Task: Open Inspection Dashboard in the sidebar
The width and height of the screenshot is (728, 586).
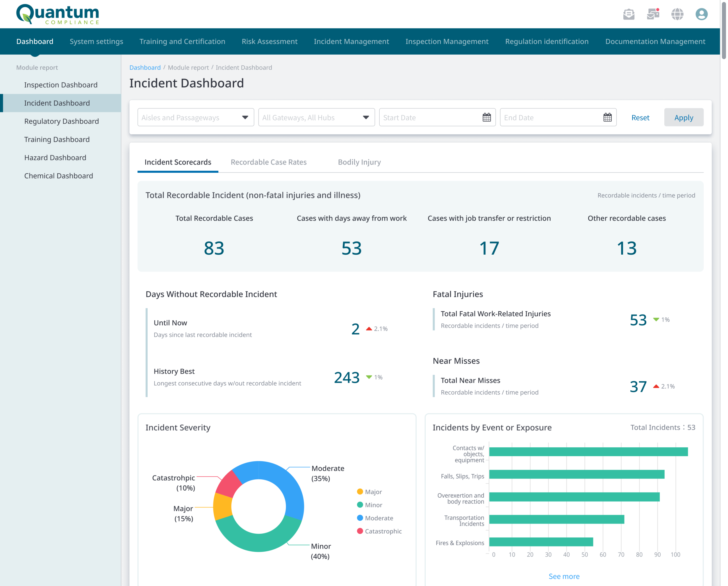Action: pyautogui.click(x=61, y=85)
